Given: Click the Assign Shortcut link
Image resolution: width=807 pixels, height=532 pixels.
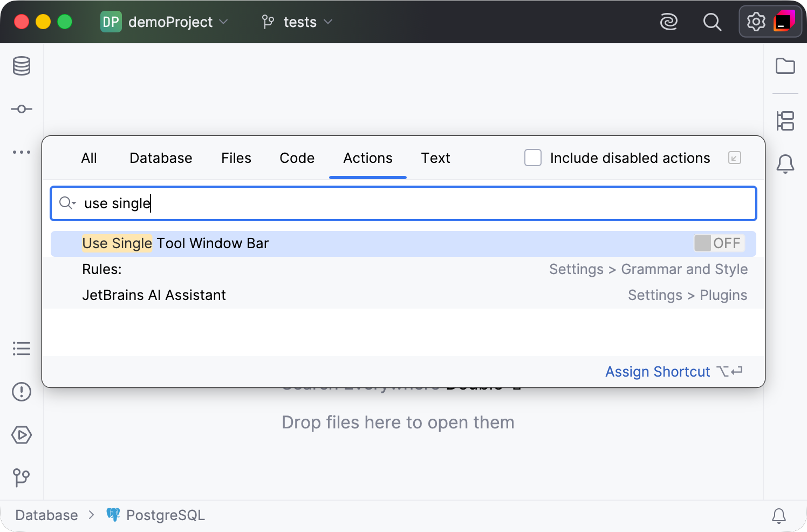Looking at the screenshot, I should [658, 372].
